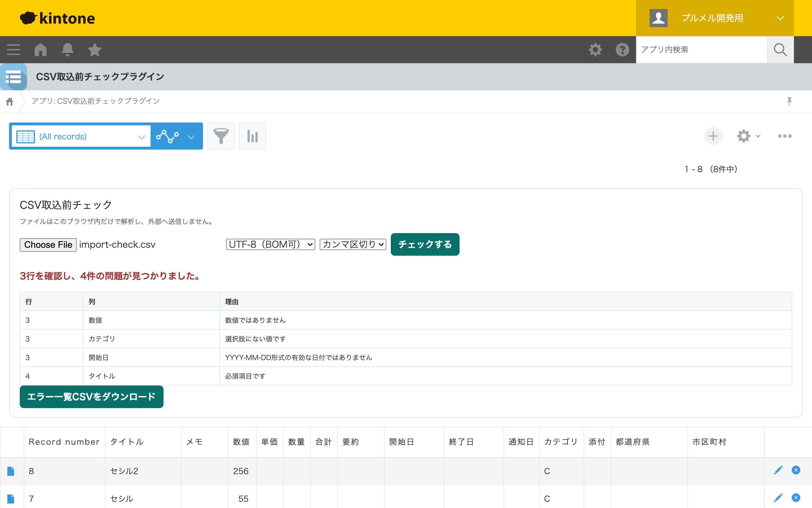Click the Choose File button
Screen dimensions: 812x508
tap(48, 245)
